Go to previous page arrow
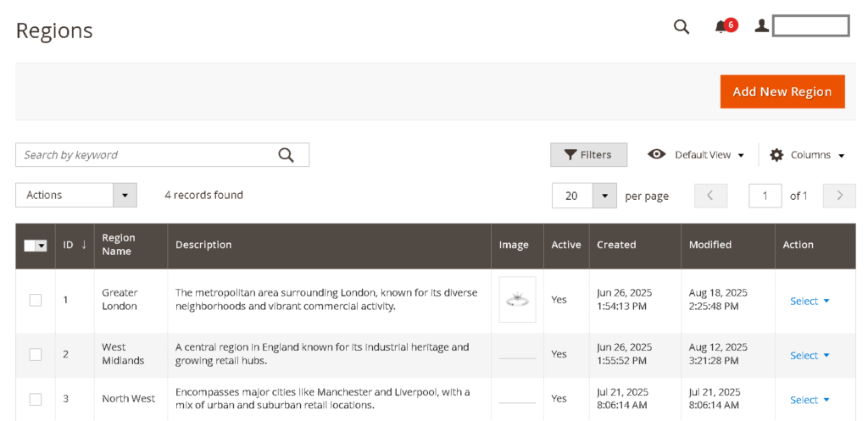This screenshot has width=868, height=421. pos(710,196)
